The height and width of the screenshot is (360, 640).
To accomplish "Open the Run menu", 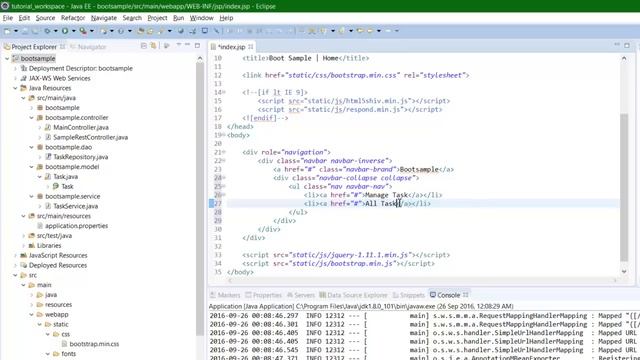I will (x=178, y=18).
